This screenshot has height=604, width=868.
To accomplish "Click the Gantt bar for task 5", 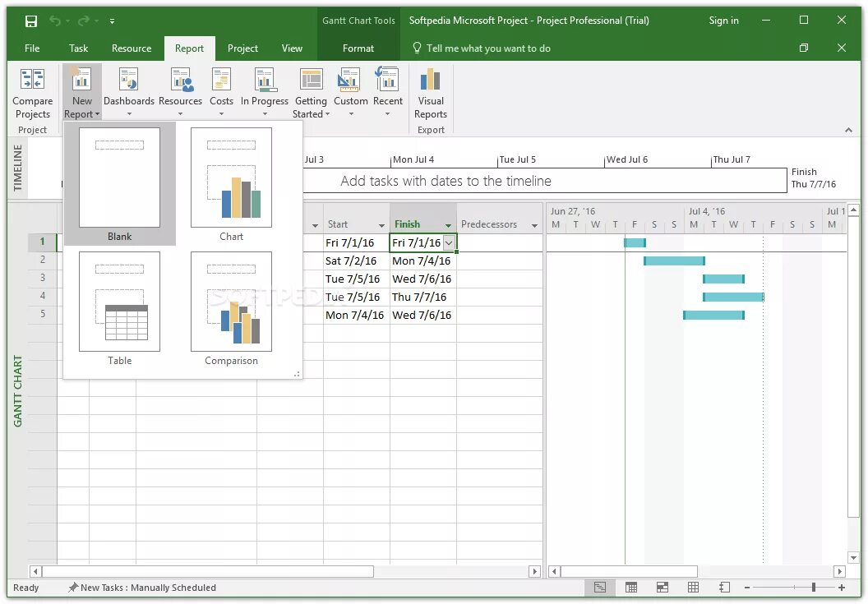I will (713, 315).
